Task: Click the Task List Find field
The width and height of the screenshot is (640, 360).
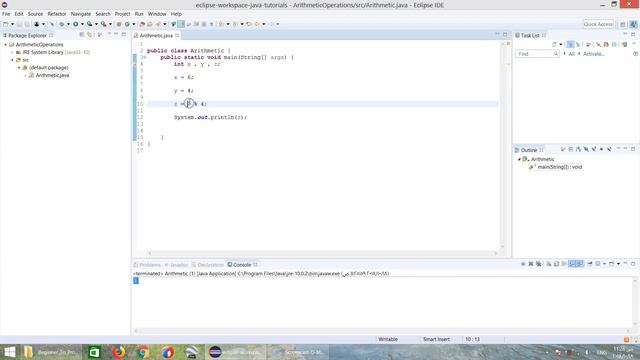Action: [537, 54]
